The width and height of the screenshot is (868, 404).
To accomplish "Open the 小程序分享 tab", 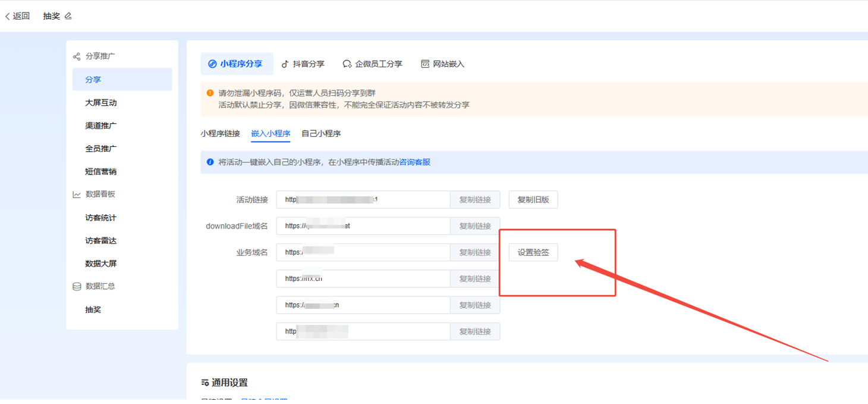I will point(236,64).
